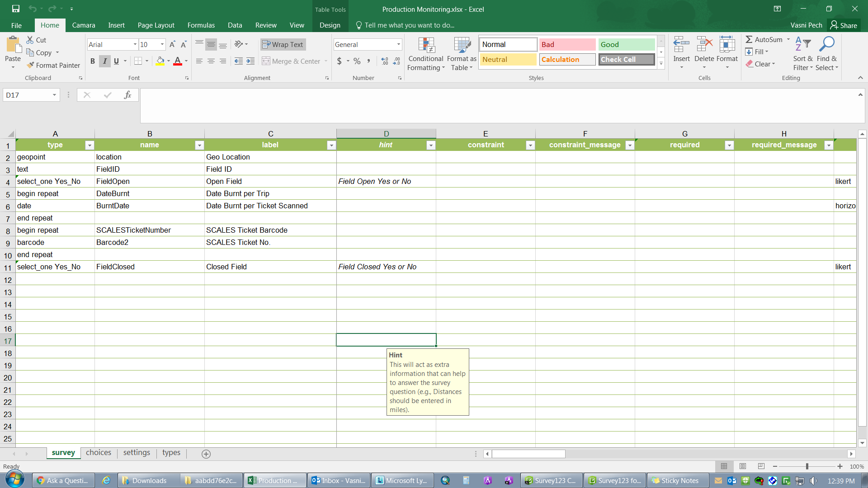Screen dimensions: 868x488
Task: Toggle the Wrap Text option
Action: [283, 44]
